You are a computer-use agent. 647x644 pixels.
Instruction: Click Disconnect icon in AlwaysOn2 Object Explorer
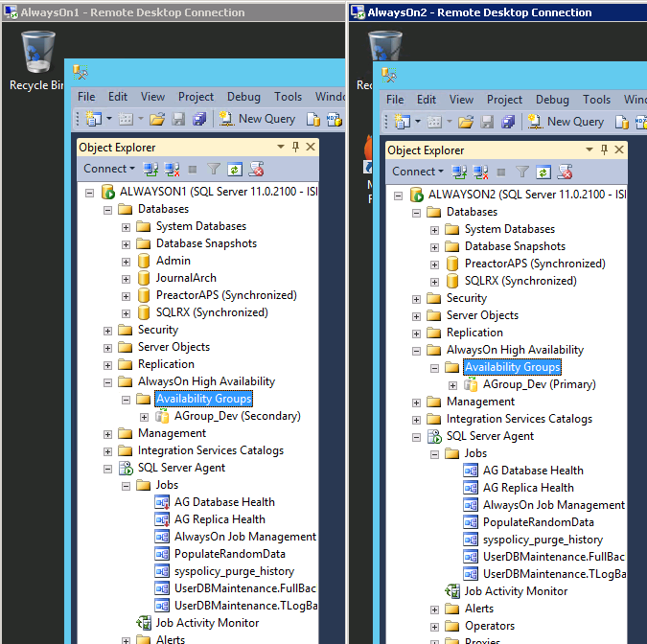tap(480, 172)
